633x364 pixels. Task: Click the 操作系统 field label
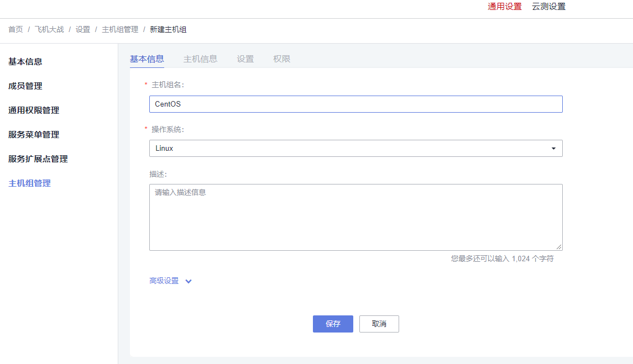click(x=168, y=130)
